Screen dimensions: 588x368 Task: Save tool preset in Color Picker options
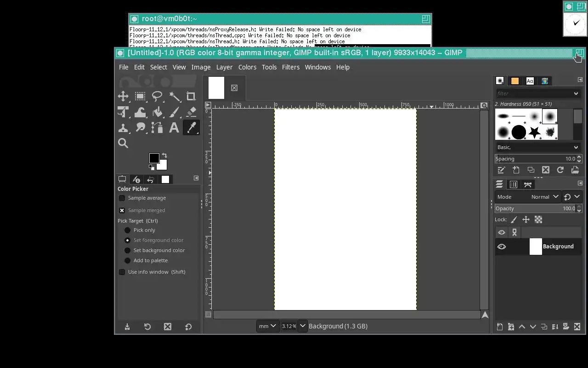pos(127,327)
